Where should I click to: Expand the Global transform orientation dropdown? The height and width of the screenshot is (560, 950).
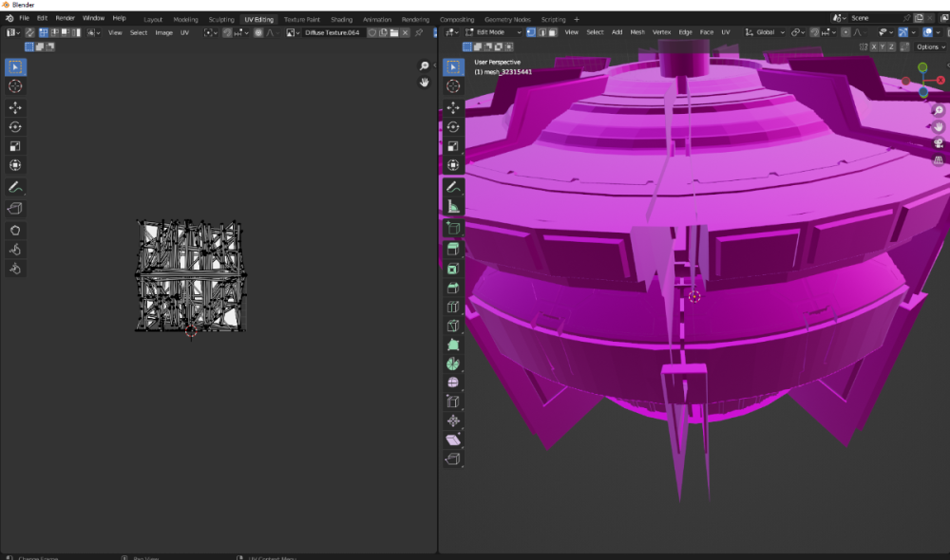(x=765, y=32)
